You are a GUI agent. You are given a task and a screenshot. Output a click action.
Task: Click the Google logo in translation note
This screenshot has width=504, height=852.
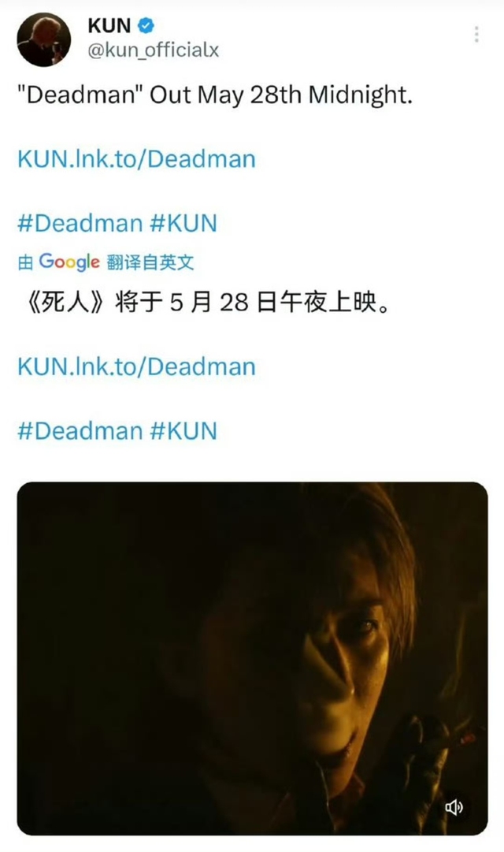[69, 262]
